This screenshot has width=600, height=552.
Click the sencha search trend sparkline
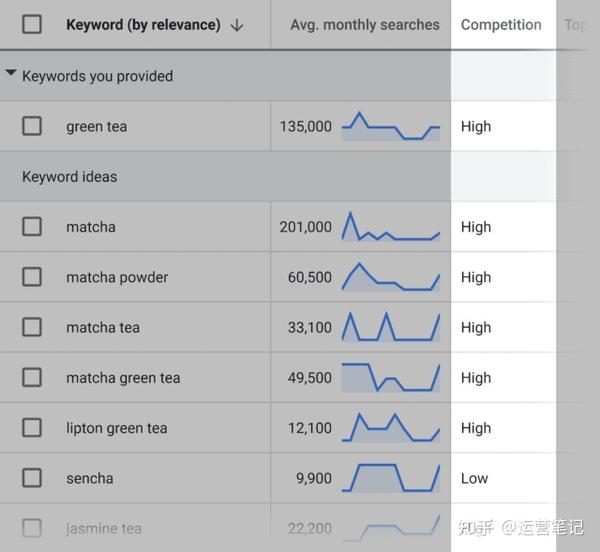click(x=391, y=478)
